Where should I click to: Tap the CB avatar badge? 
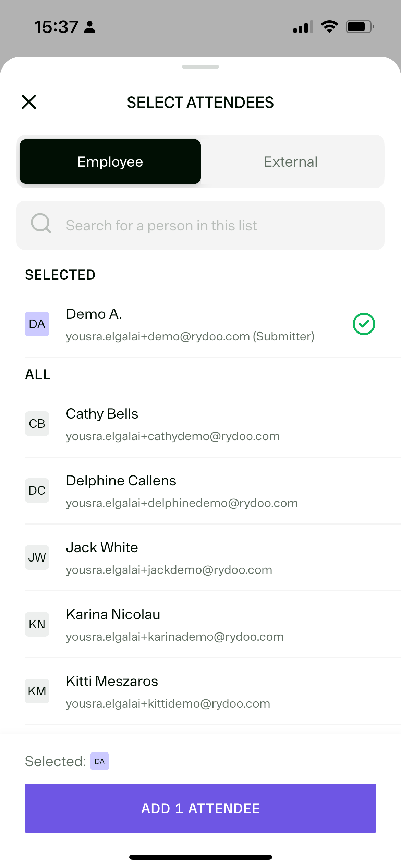coord(37,424)
